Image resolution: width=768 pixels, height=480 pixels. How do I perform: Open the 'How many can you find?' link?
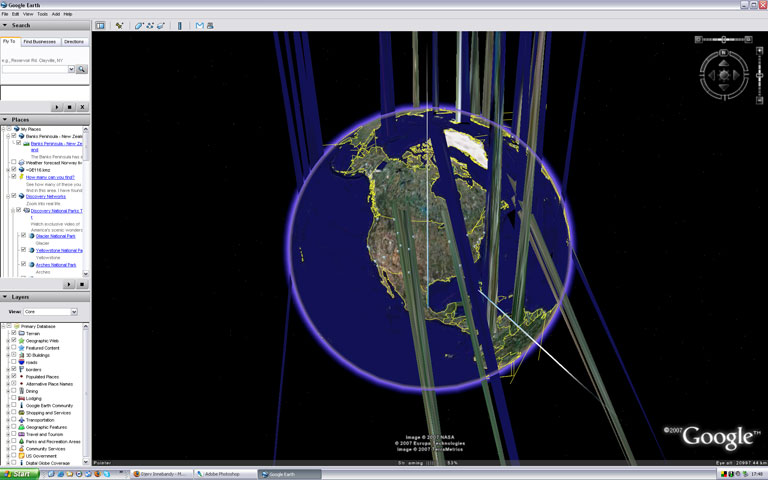pos(50,177)
